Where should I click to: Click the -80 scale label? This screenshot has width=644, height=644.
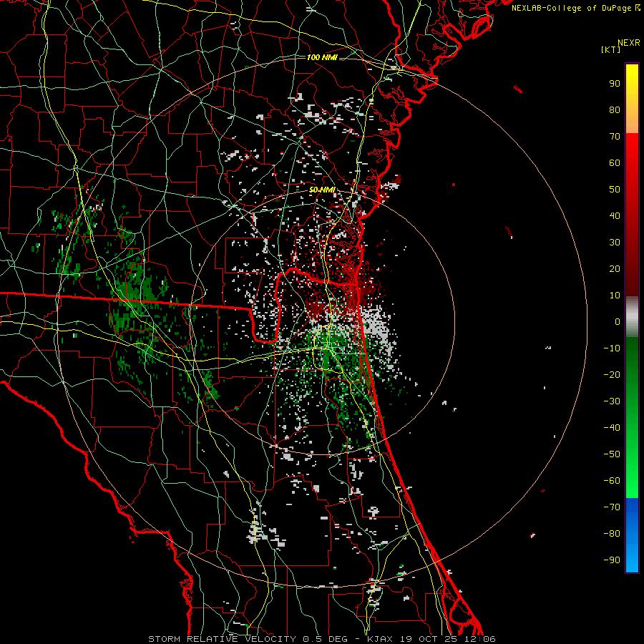612,534
